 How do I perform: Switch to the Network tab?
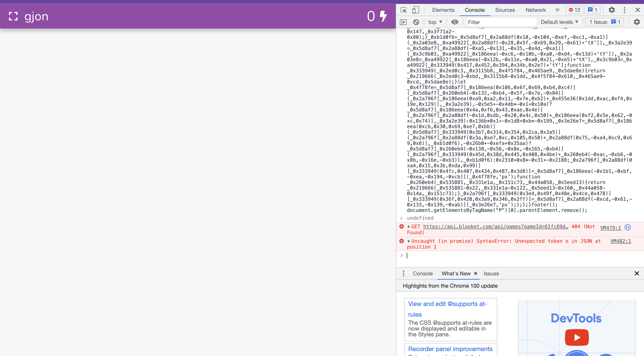point(535,10)
